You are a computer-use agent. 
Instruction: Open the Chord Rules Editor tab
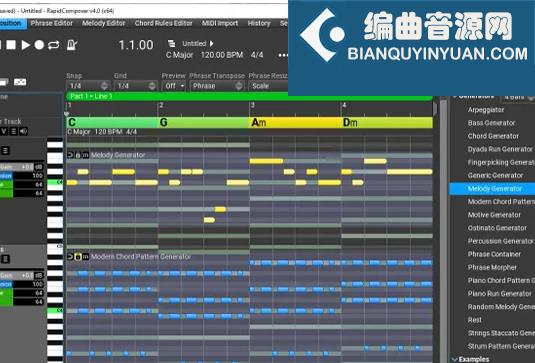tap(163, 23)
